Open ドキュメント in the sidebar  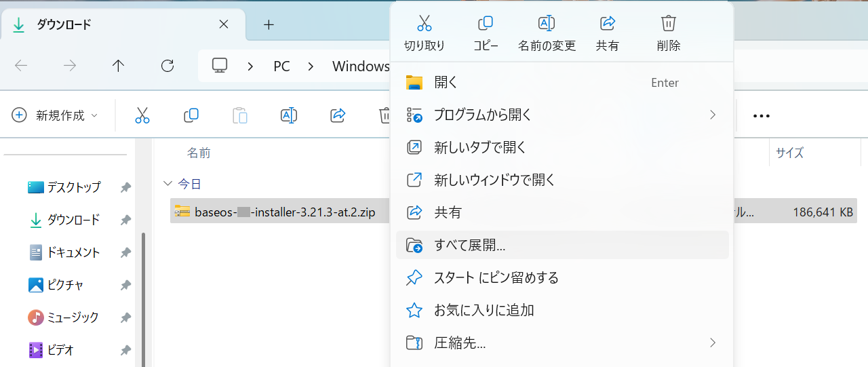(73, 252)
